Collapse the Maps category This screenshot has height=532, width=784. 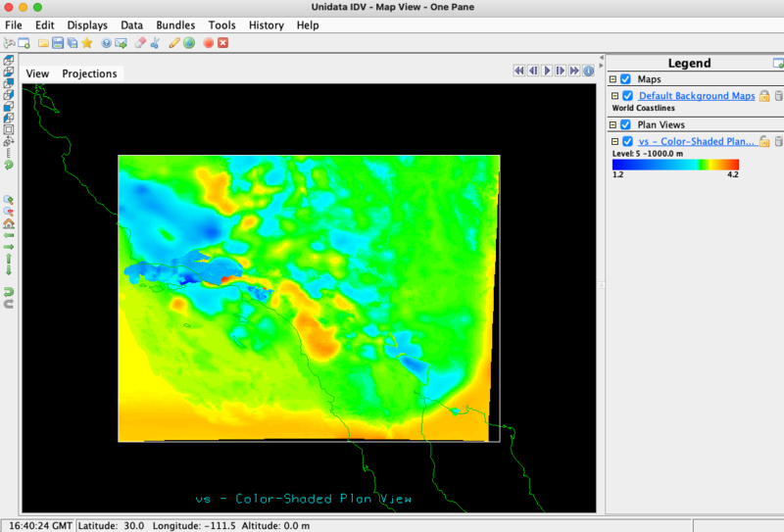(x=613, y=79)
